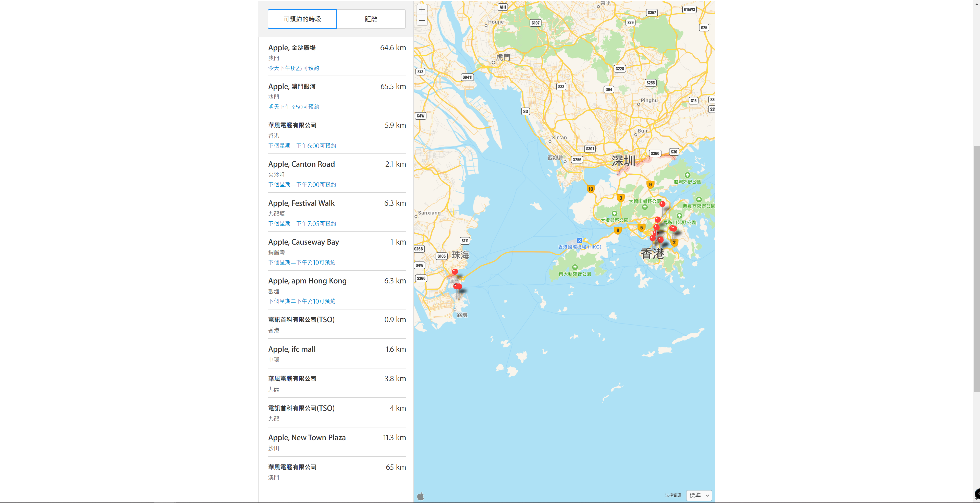The image size is (980, 503).
Task: Select 華風電腦有限公司 at 5.9 km
Action: [337, 135]
